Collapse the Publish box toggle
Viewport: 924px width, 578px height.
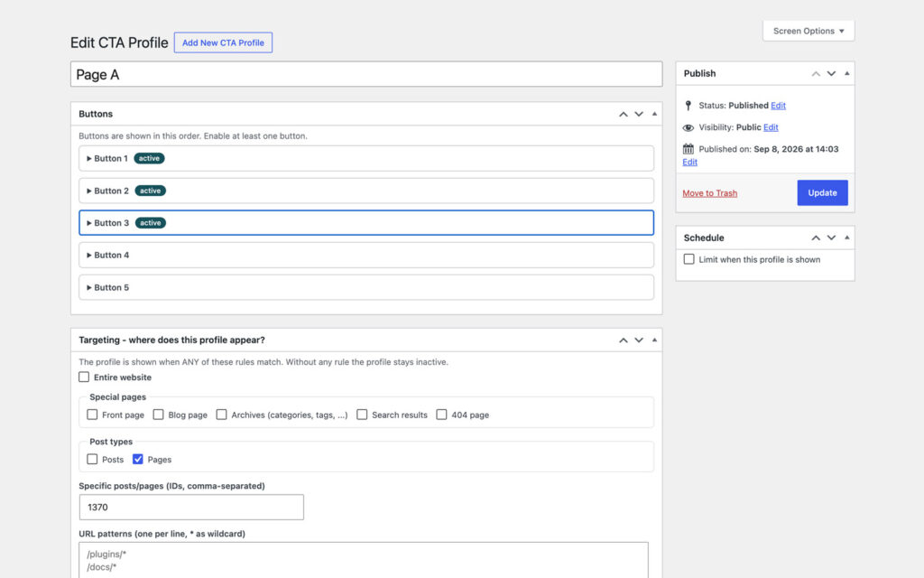click(x=846, y=74)
